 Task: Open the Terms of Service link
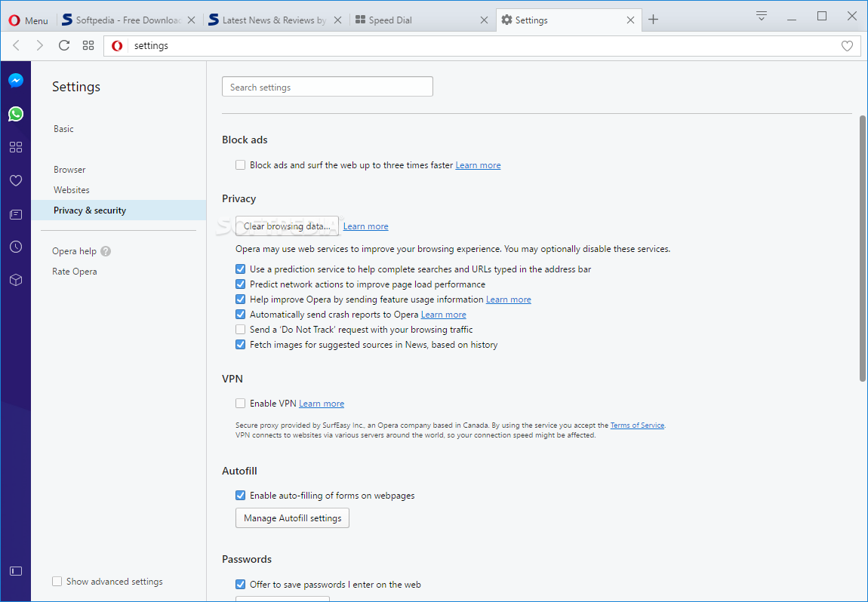[x=637, y=425]
